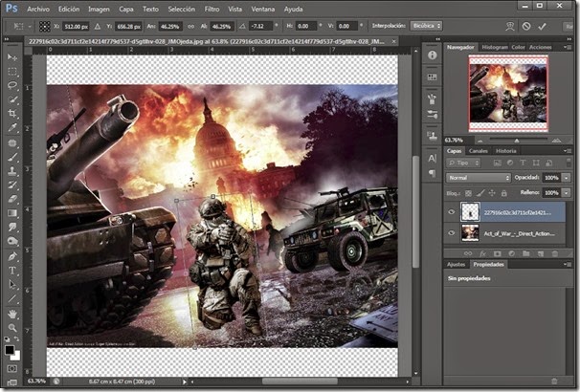Viewport: 580px width, 392px height.
Task: Open the Capas panel menu
Action: coord(567,151)
